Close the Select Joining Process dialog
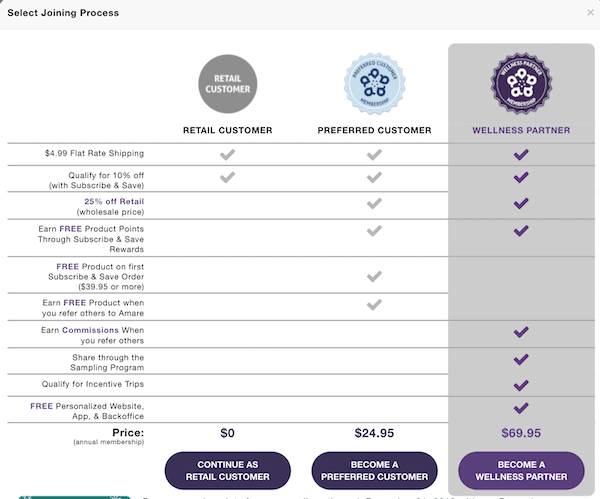 (590, 13)
